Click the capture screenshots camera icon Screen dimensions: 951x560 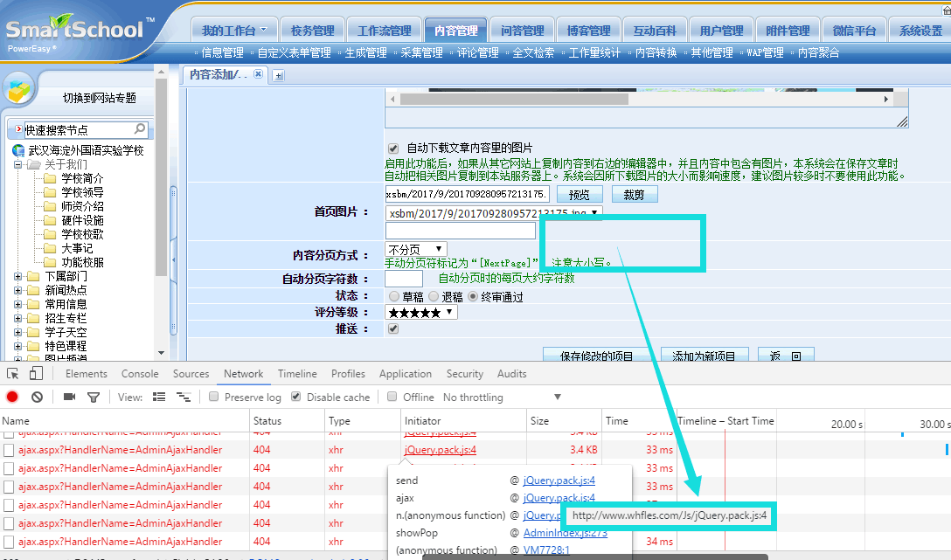click(x=70, y=398)
